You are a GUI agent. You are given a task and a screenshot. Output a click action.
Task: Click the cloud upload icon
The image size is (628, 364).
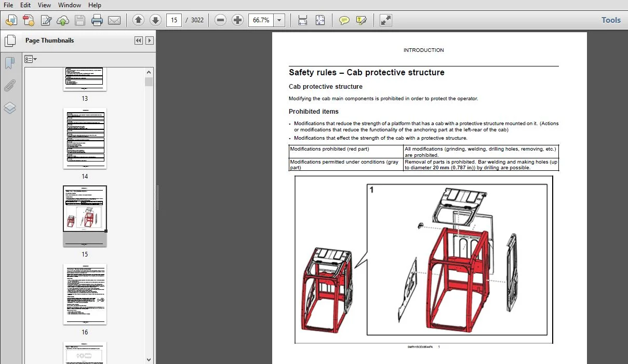click(63, 20)
